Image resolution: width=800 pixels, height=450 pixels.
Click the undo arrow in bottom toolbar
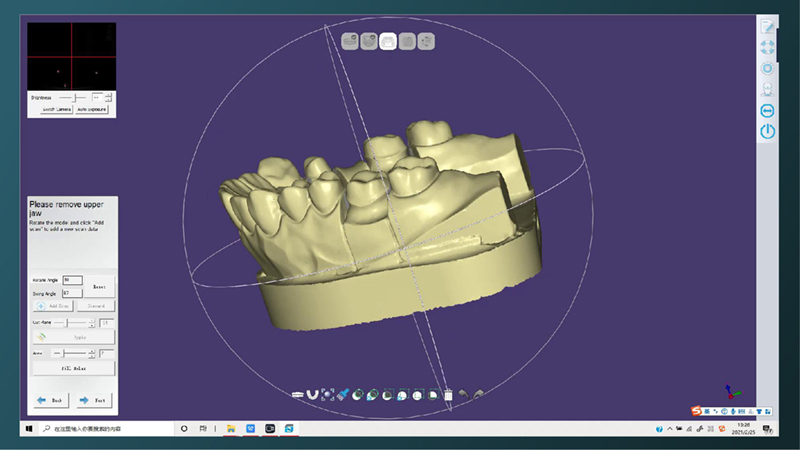[x=464, y=394]
